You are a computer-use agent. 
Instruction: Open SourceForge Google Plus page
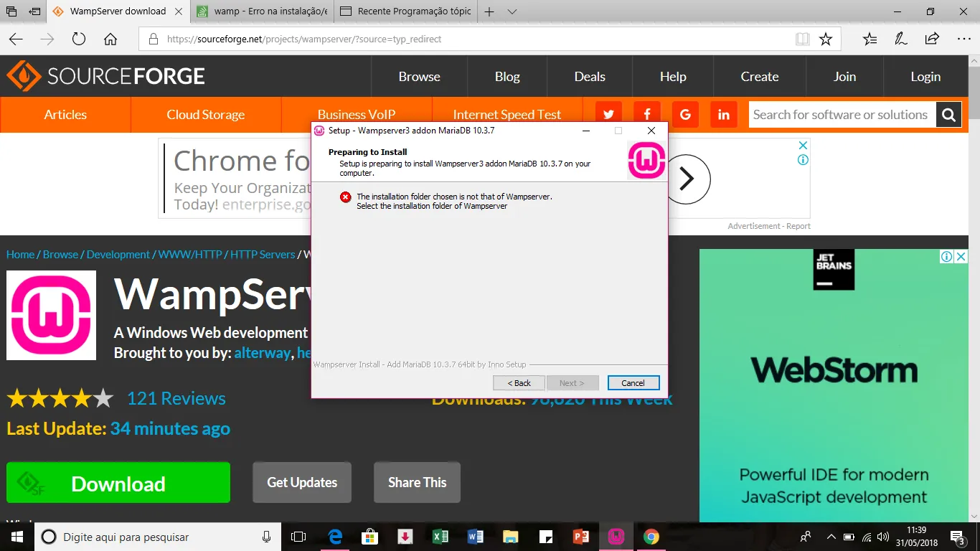(x=685, y=115)
